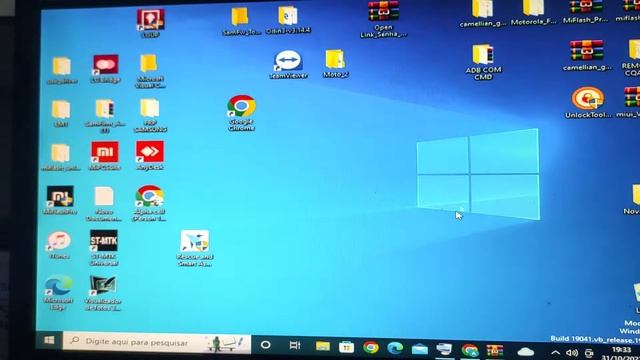The height and width of the screenshot is (360, 640).
Task: Open Chrome from the taskbar
Action: click(371, 347)
